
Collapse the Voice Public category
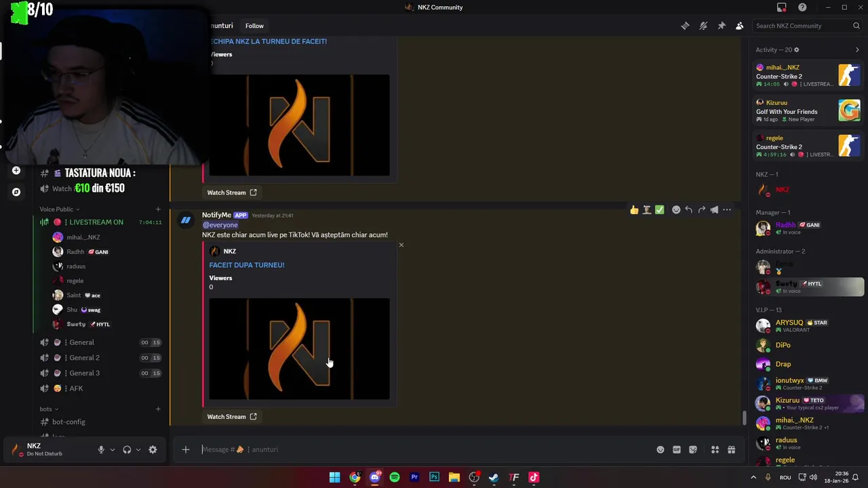tap(60, 209)
